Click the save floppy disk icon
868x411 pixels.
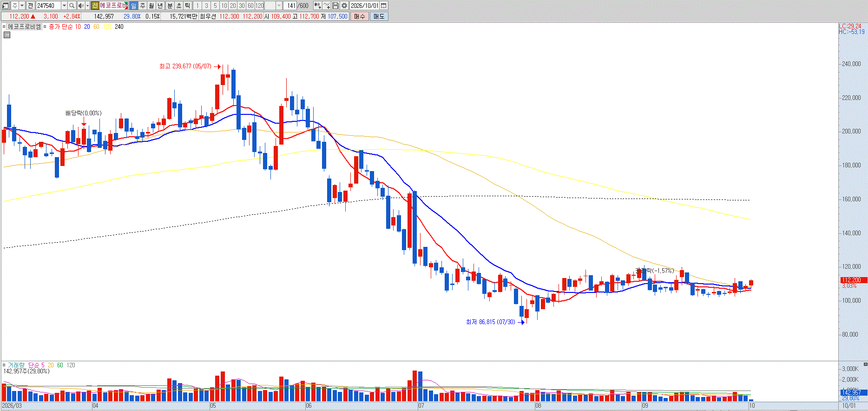click(335, 6)
